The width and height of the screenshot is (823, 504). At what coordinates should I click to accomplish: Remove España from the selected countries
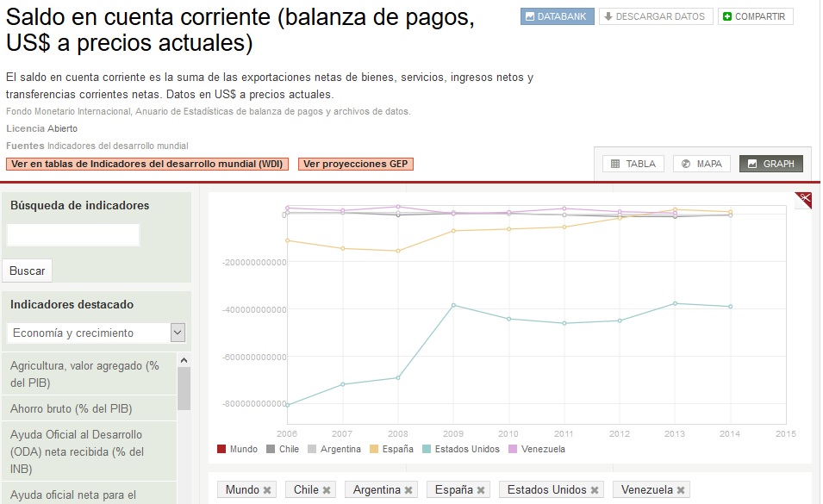click(481, 490)
